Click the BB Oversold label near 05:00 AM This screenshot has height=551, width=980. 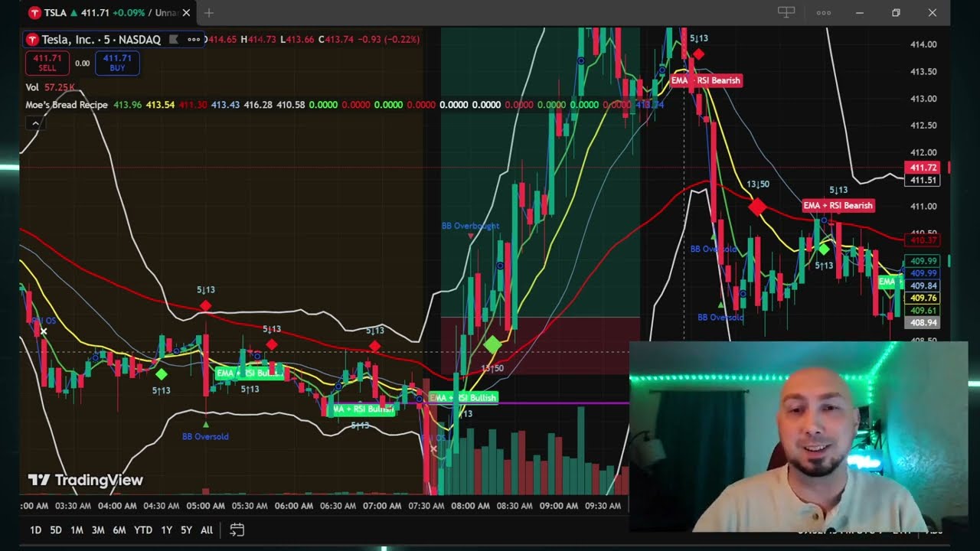click(205, 436)
